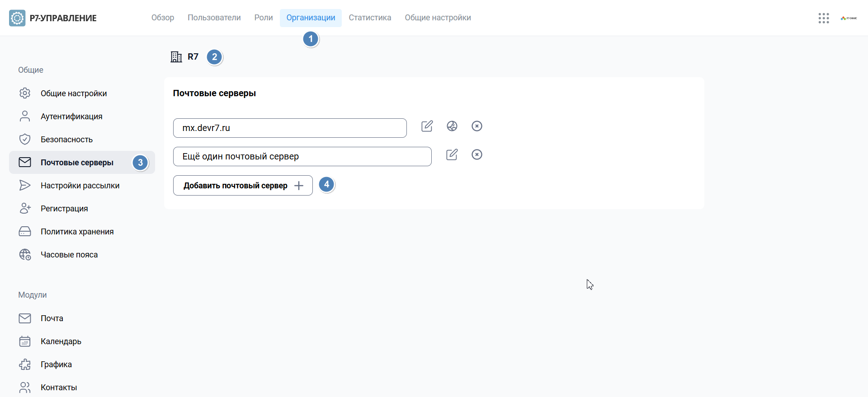Select Безопасность in the sidebar
The image size is (868, 397).
pyautogui.click(x=66, y=140)
